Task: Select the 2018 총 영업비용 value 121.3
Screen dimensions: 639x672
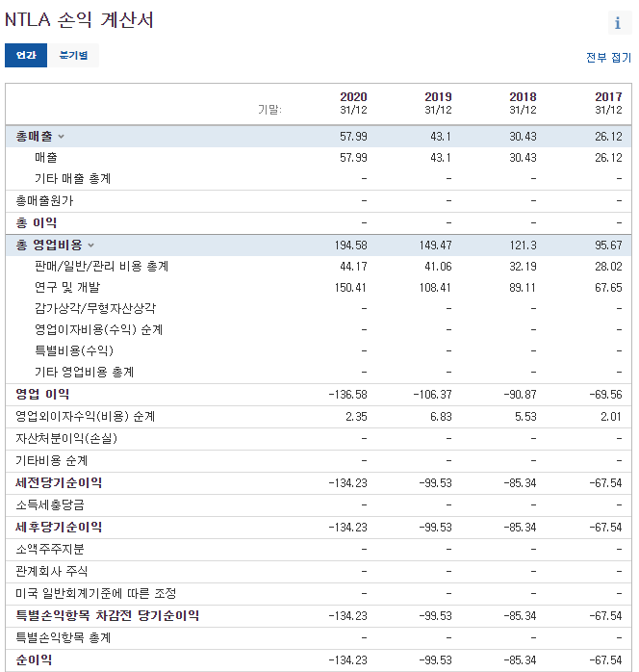Action: [x=523, y=246]
